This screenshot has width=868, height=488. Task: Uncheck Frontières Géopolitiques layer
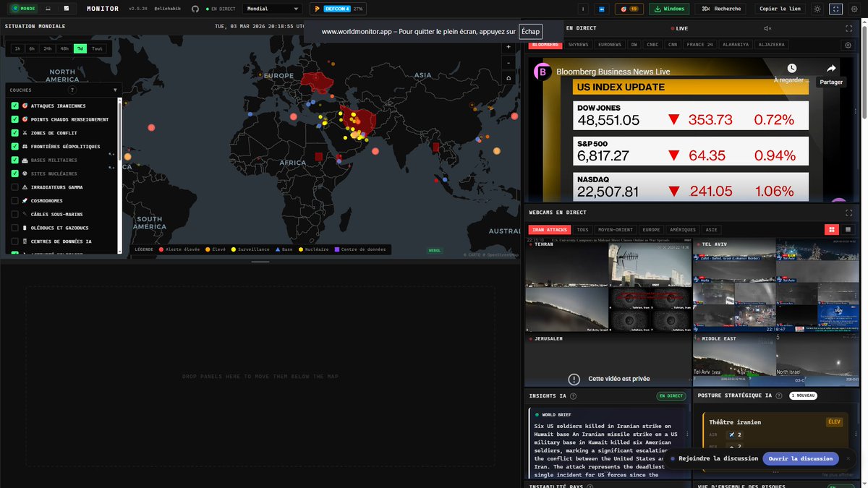(14, 146)
